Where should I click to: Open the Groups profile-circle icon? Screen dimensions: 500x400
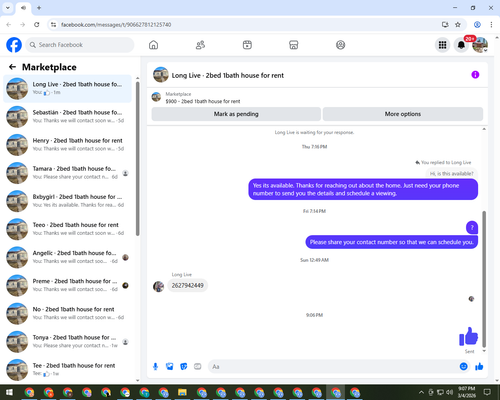pos(340,45)
